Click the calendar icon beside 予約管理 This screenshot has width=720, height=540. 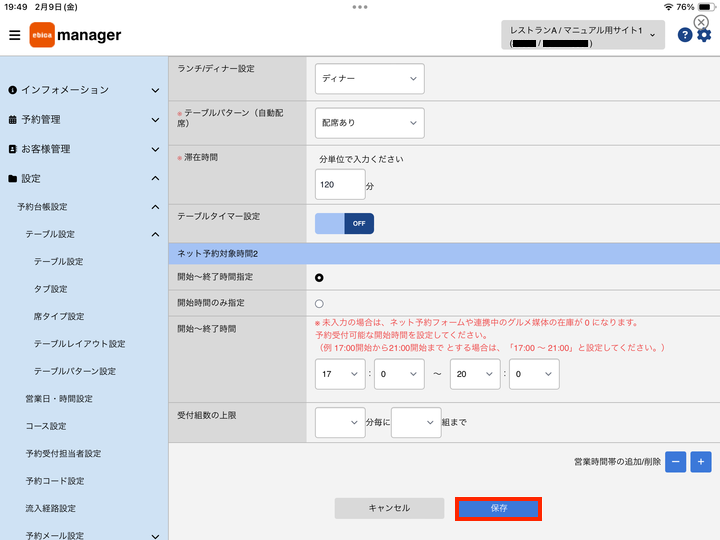12,120
